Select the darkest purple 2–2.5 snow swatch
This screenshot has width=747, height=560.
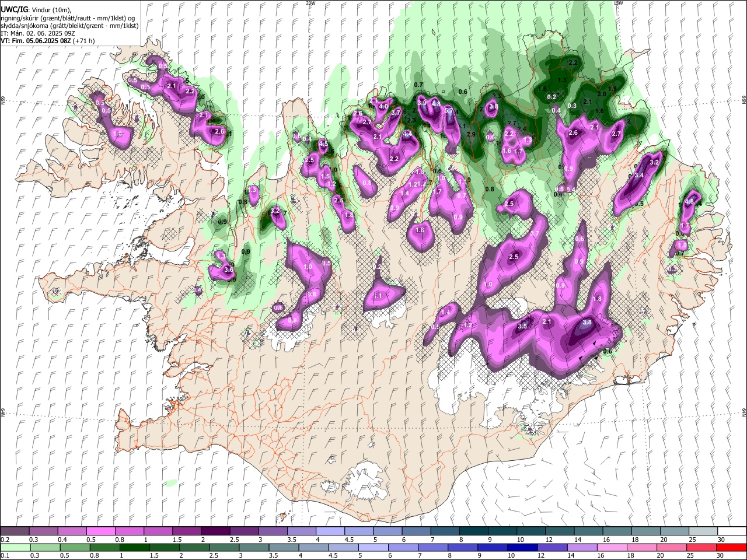click(x=215, y=531)
